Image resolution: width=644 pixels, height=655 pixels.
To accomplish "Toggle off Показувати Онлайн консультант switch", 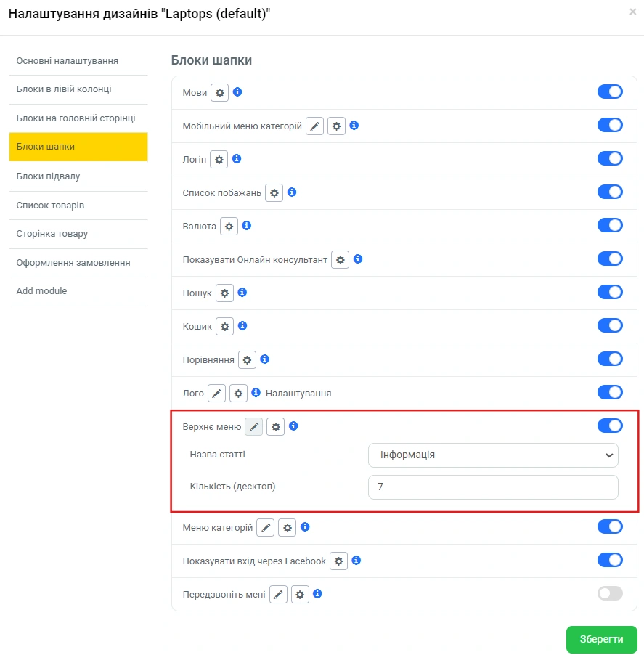I will coord(610,259).
